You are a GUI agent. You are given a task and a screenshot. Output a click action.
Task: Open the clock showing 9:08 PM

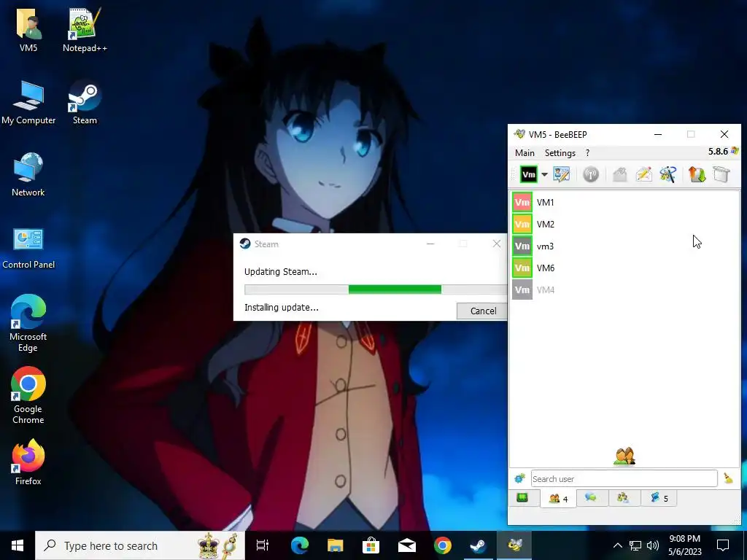point(684,545)
